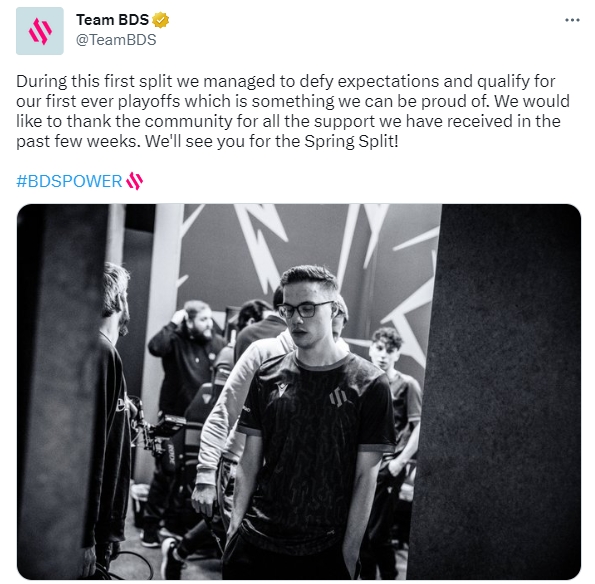595x584 pixels.
Task: Click the tweet text "During this first split"
Action: pyautogui.click(x=94, y=81)
